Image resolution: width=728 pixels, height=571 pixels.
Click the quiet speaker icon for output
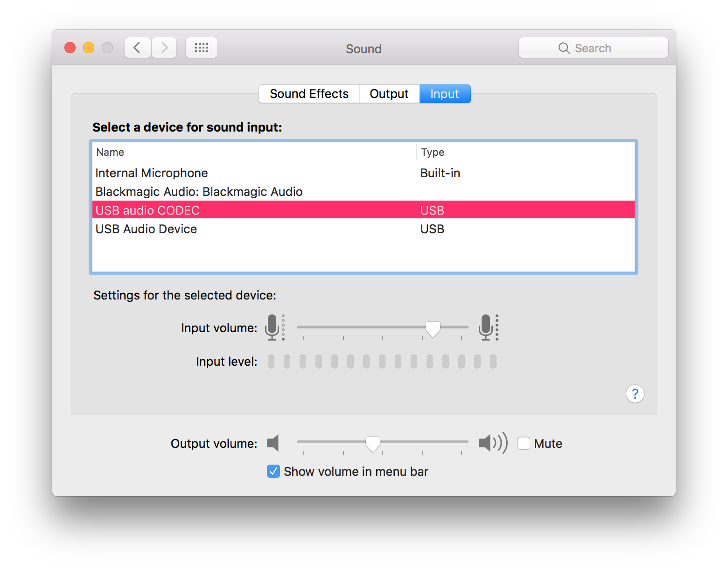[273, 443]
